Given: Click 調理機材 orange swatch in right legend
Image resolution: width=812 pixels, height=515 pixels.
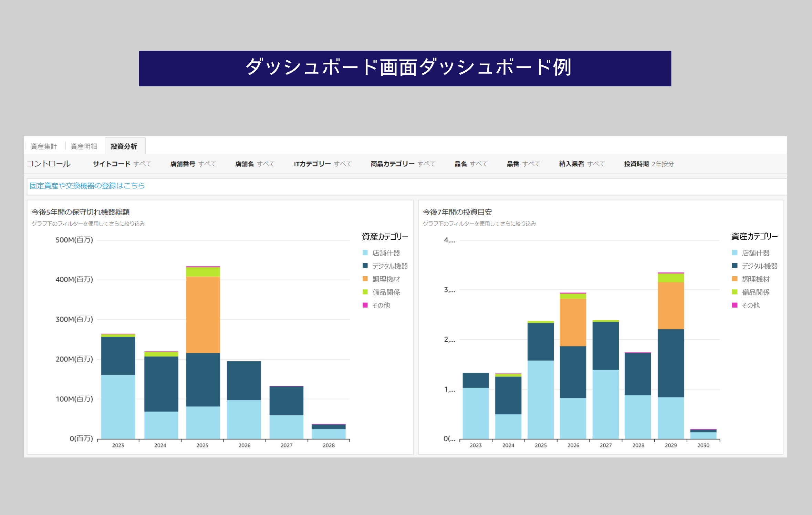Looking at the screenshot, I should click(735, 279).
